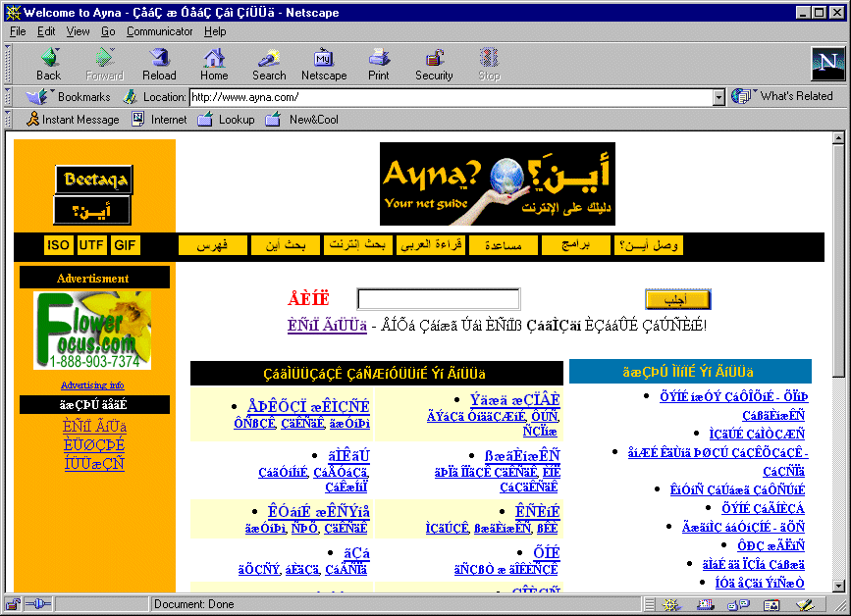Open the Edit menu
The height and width of the screenshot is (616, 851).
coord(46,31)
